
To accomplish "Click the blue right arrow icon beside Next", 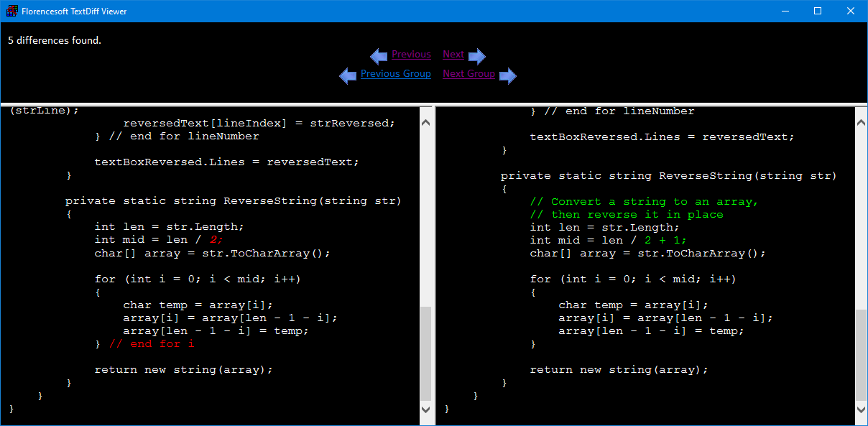I will click(x=478, y=56).
